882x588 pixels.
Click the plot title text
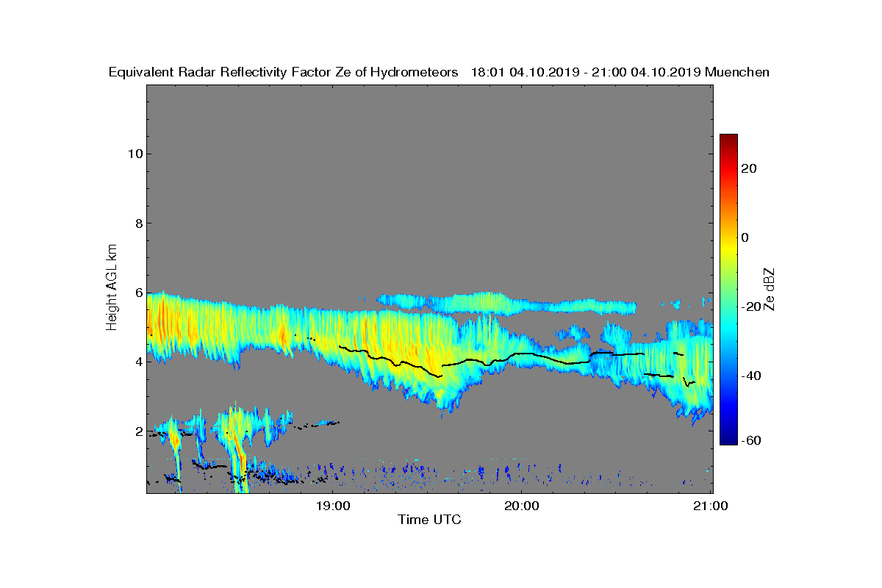click(439, 72)
